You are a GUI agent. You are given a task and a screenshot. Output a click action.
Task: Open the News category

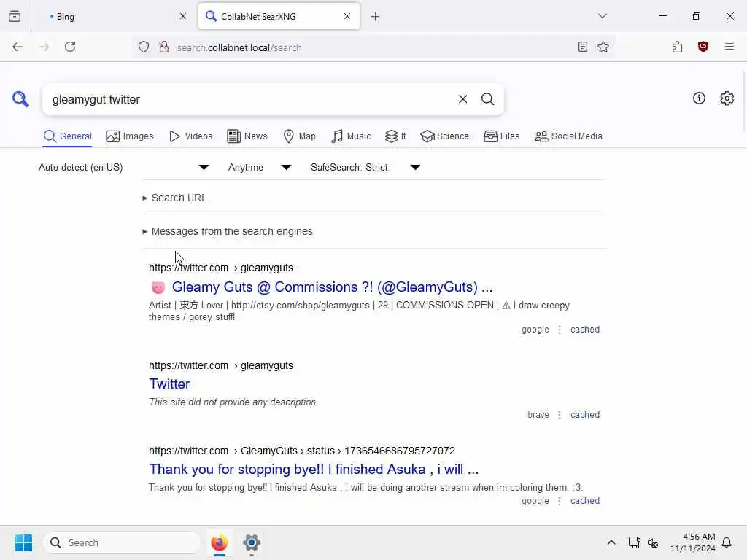tap(247, 136)
